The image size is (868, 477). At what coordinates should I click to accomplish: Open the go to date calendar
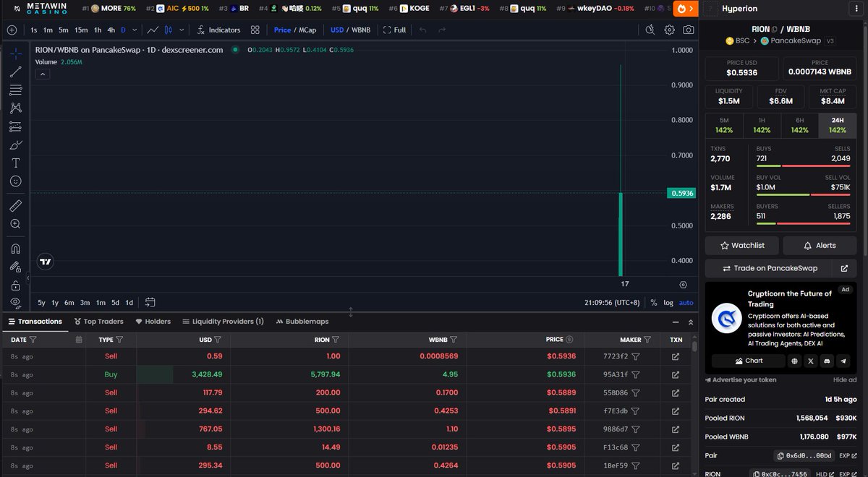[150, 302]
